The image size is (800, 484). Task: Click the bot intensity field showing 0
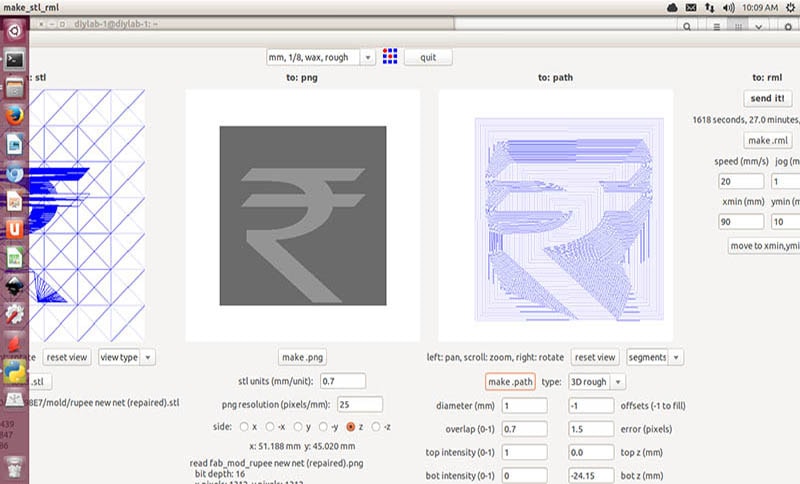(524, 475)
